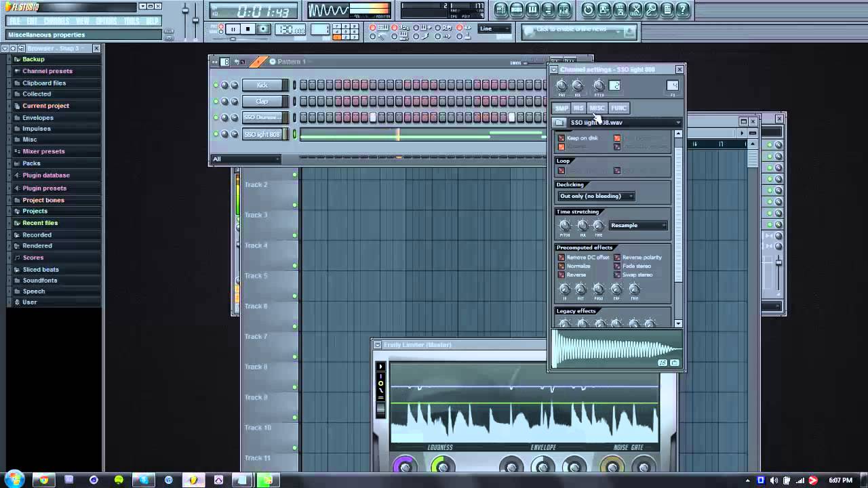Enable the Remove DC offset checkbox
The image size is (868, 488).
561,258
